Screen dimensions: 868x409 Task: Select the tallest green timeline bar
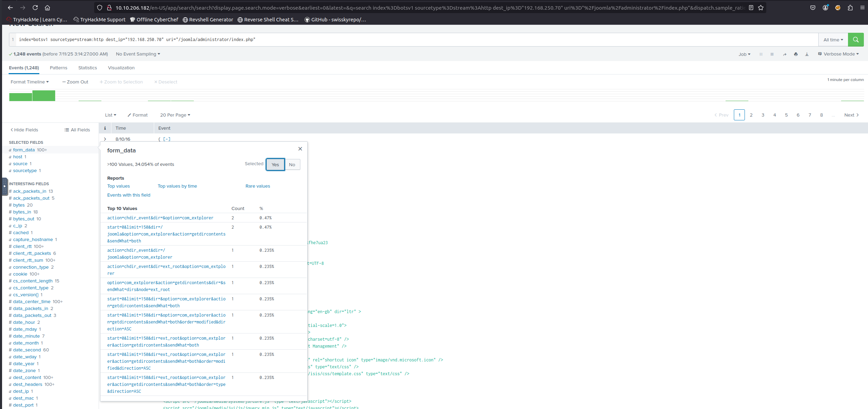tap(44, 96)
